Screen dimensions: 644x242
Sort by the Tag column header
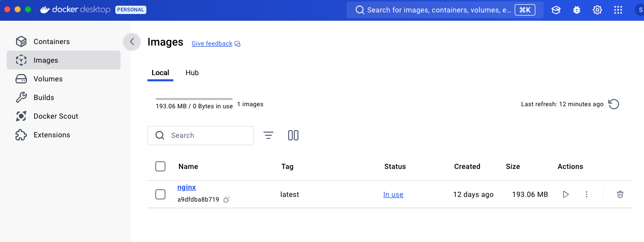(x=288, y=166)
